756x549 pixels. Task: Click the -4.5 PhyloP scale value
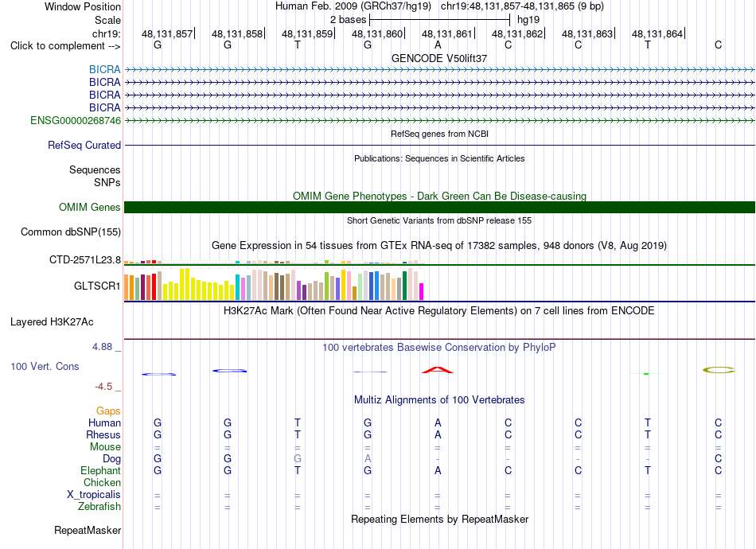103,387
